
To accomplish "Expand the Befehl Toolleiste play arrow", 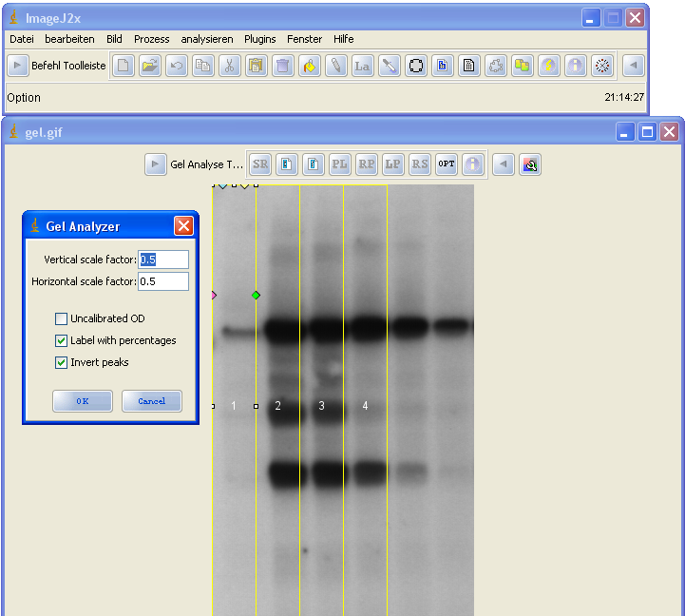I will point(18,66).
